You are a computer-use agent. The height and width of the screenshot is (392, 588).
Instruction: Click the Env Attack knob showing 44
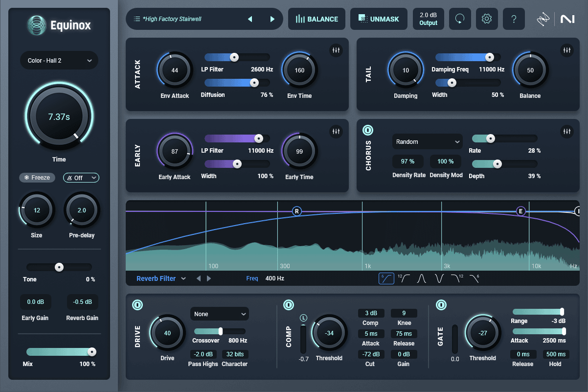click(x=175, y=70)
